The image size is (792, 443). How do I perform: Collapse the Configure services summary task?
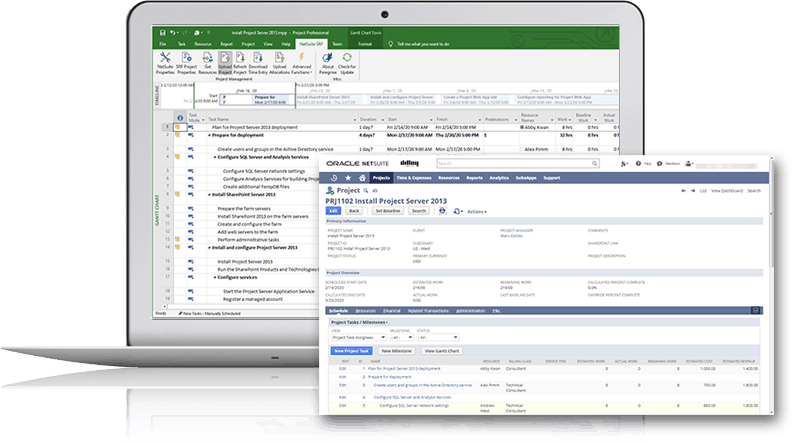click(x=215, y=278)
